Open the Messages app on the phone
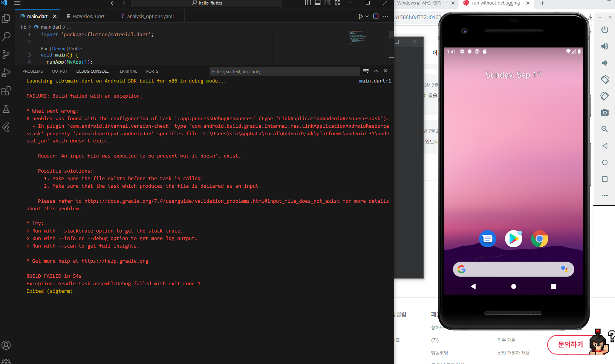 coord(488,239)
